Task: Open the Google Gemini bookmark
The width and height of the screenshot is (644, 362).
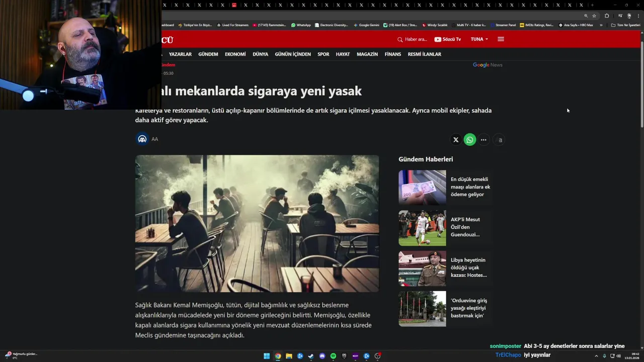Action: tap(366, 25)
